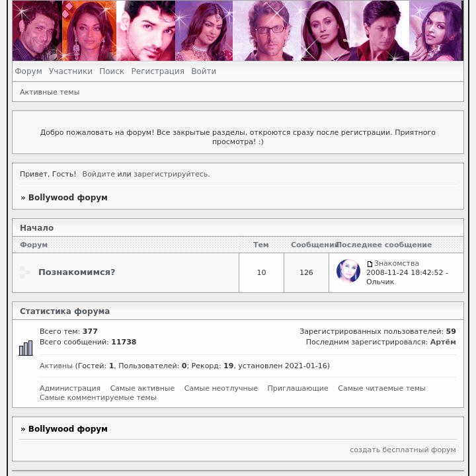
Task: Click topic count 10 cell
Action: coord(261,272)
